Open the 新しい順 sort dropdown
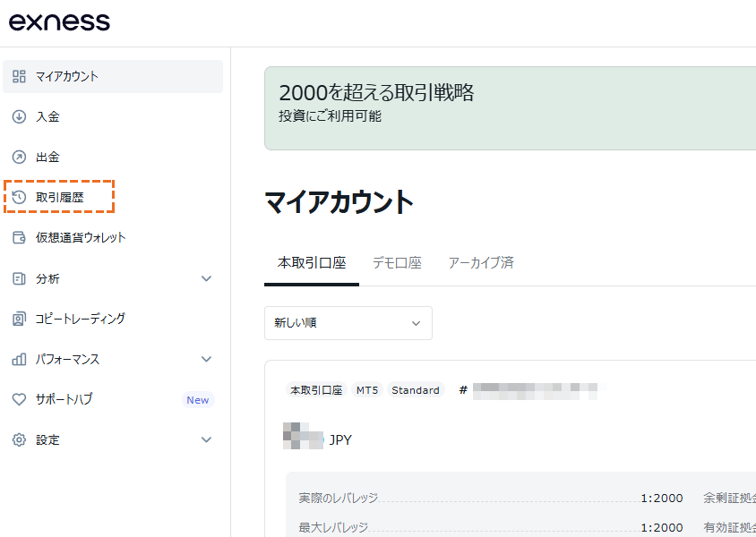Viewport: 756px width, 537px height. tap(348, 323)
